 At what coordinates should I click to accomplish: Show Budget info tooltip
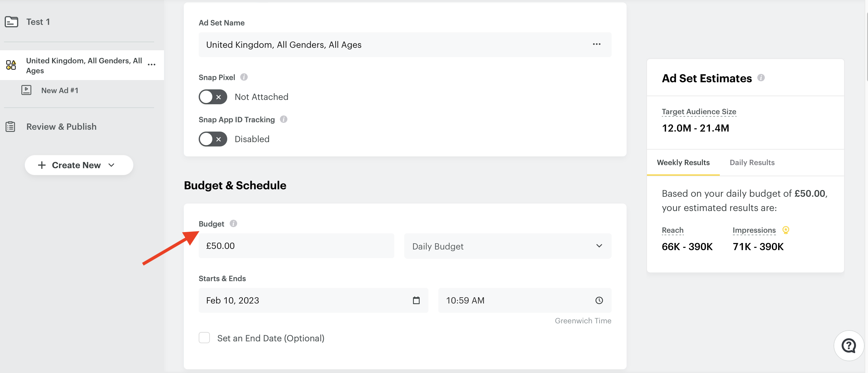coord(233,224)
